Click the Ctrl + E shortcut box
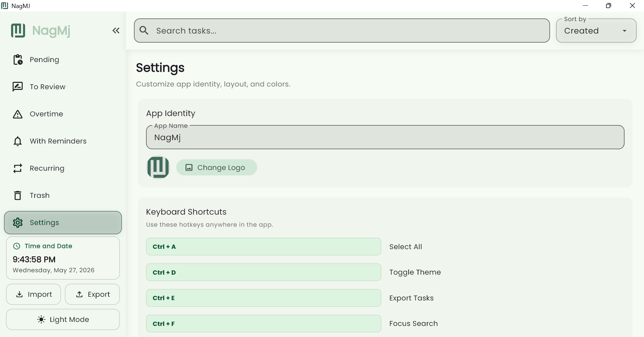 [264, 298]
